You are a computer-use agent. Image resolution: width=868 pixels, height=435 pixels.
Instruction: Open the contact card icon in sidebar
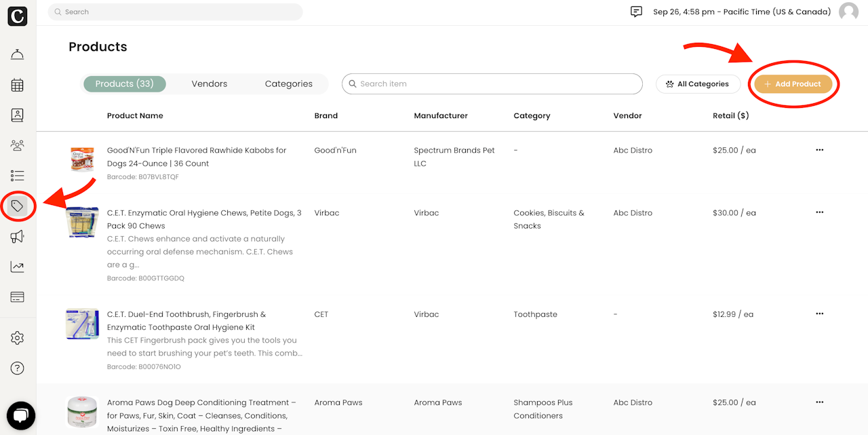click(x=18, y=115)
